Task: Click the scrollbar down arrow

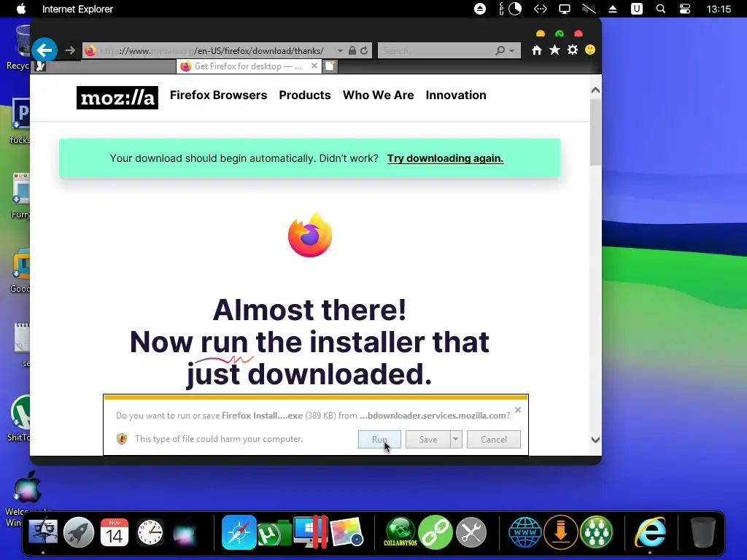Action: coord(595,440)
